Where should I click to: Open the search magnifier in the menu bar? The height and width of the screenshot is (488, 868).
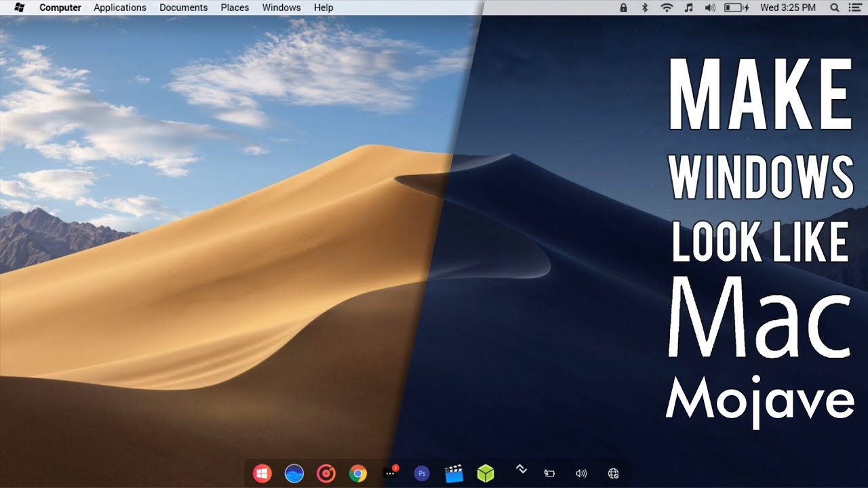pyautogui.click(x=835, y=7)
